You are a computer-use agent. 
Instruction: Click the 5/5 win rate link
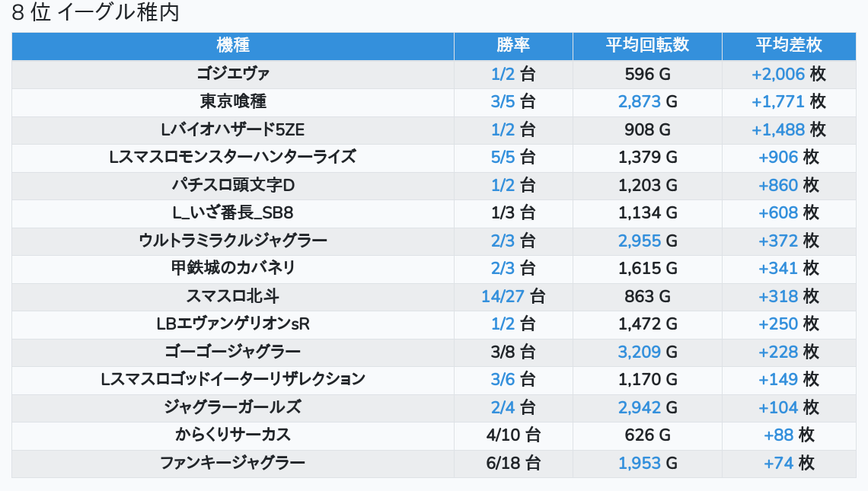503,157
